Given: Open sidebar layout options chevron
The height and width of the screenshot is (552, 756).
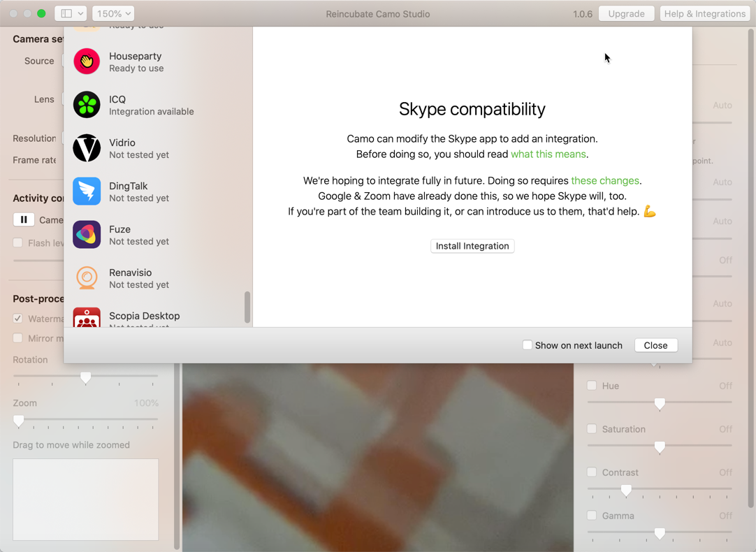Looking at the screenshot, I should (x=80, y=13).
